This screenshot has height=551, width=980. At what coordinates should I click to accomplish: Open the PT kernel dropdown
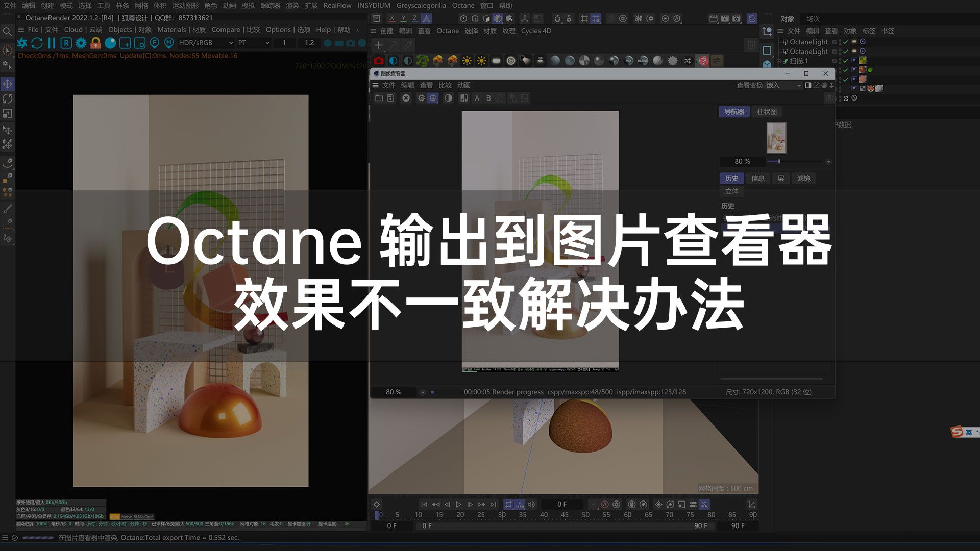coord(254,43)
